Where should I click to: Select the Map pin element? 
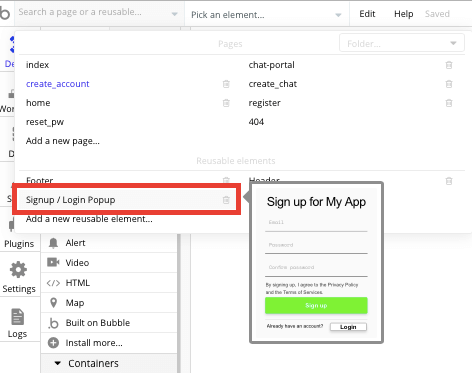click(53, 303)
